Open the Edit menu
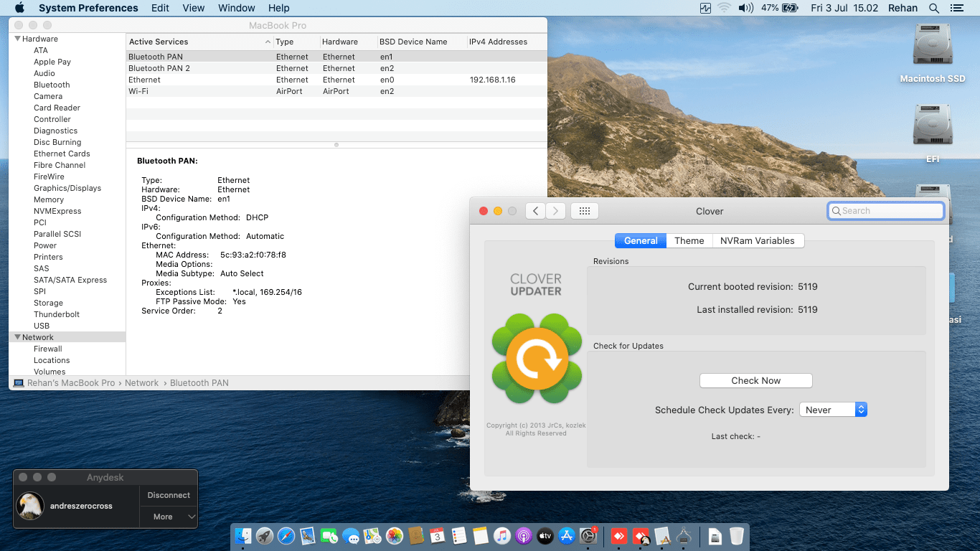Image resolution: width=980 pixels, height=551 pixels. 161,8
